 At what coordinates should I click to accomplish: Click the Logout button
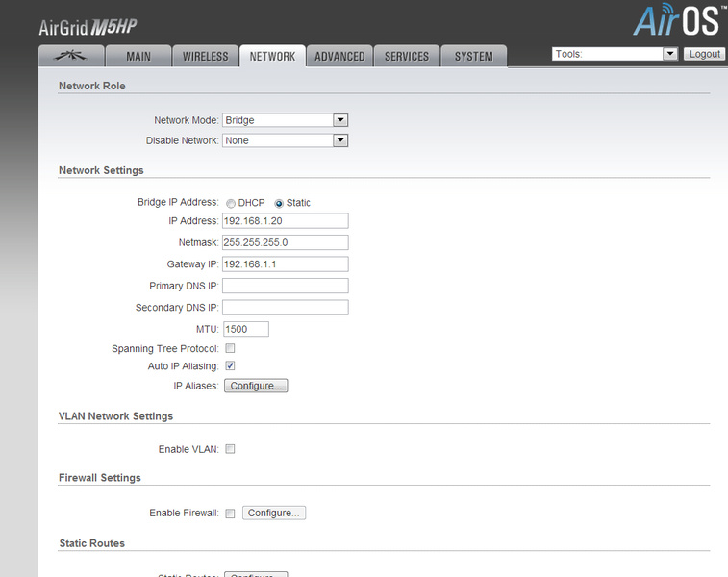point(704,54)
